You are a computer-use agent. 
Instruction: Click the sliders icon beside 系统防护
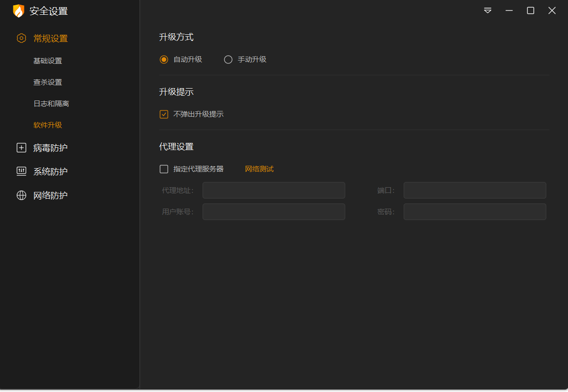tap(21, 171)
